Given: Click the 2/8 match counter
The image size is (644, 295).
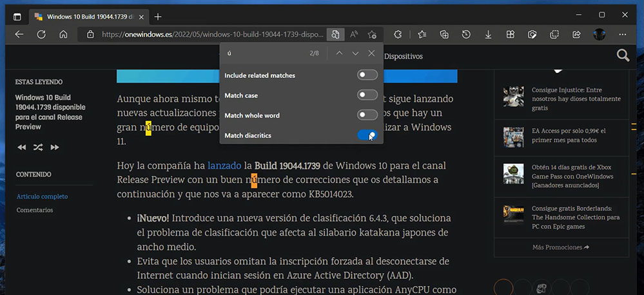Looking at the screenshot, I should (x=314, y=53).
